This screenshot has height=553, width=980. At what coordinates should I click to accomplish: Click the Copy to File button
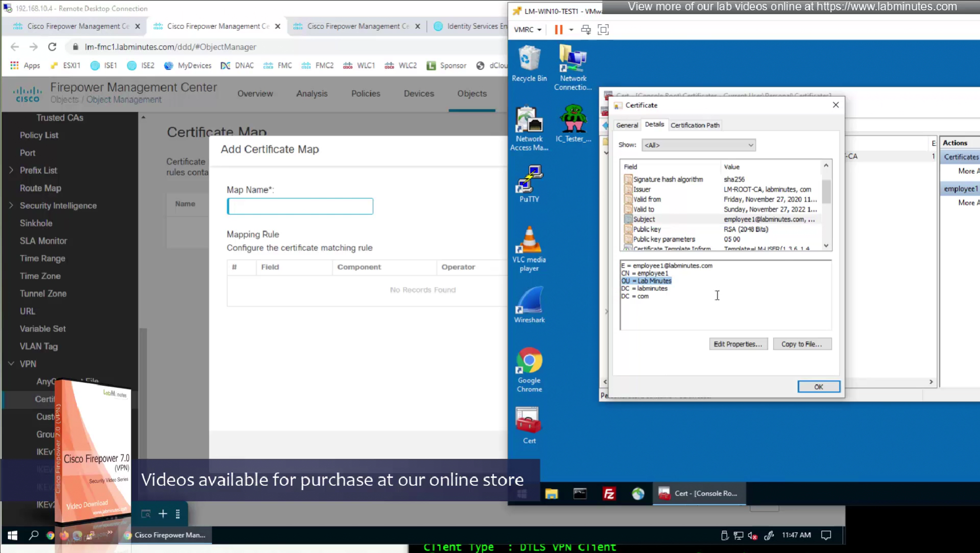(801, 344)
